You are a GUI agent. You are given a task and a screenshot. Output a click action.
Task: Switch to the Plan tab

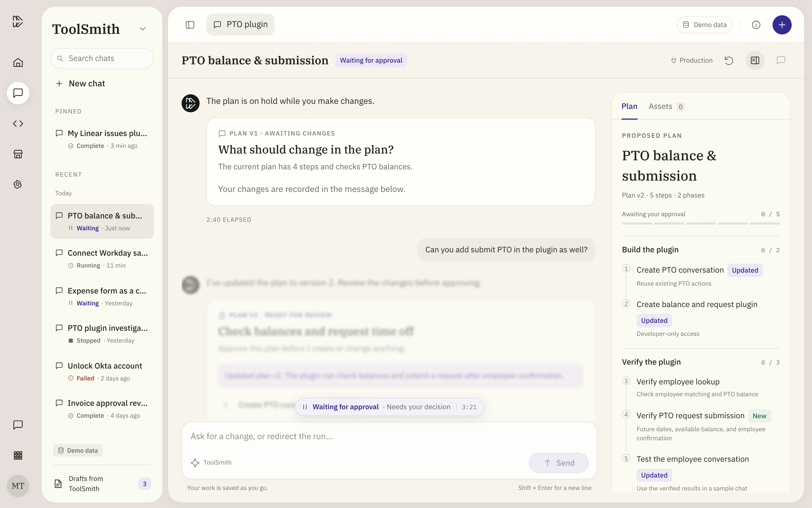tap(629, 106)
